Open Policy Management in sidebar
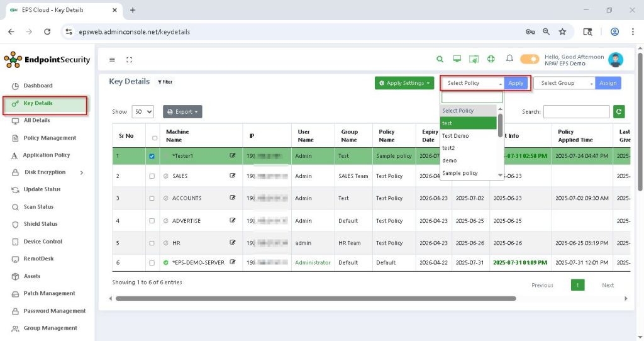The height and width of the screenshot is (341, 644). tap(50, 138)
